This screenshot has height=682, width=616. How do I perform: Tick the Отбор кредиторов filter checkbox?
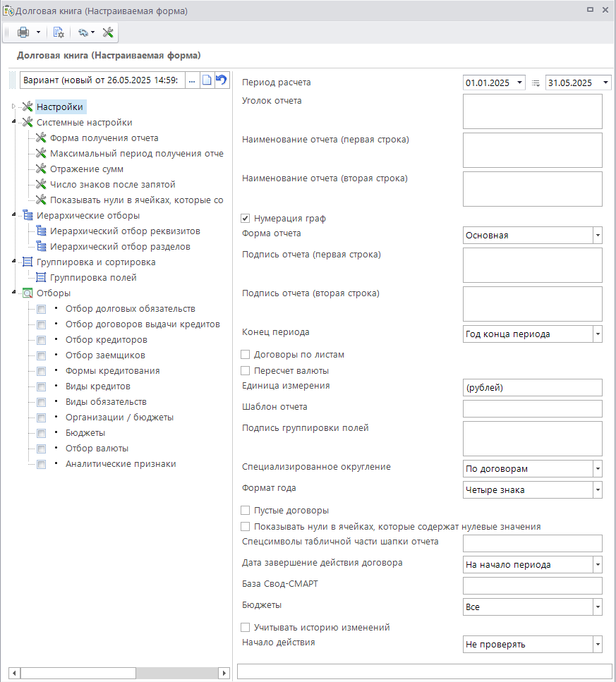pyautogui.click(x=42, y=340)
